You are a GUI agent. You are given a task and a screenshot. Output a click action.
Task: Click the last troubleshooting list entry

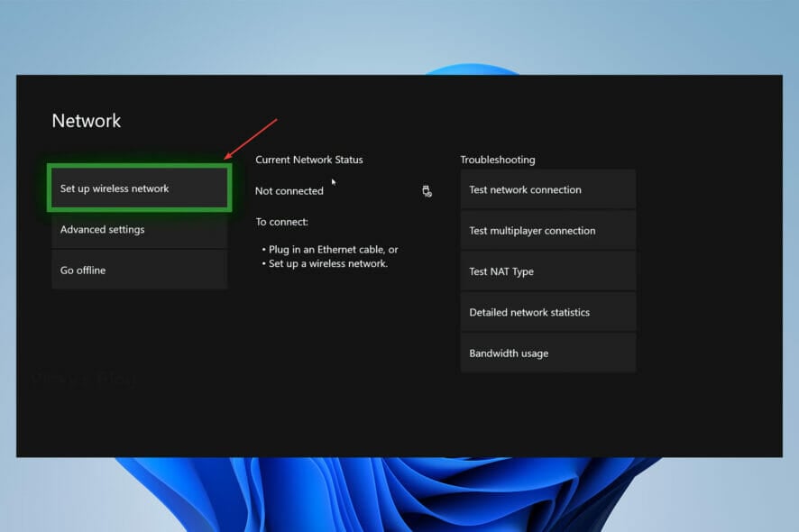tap(509, 353)
